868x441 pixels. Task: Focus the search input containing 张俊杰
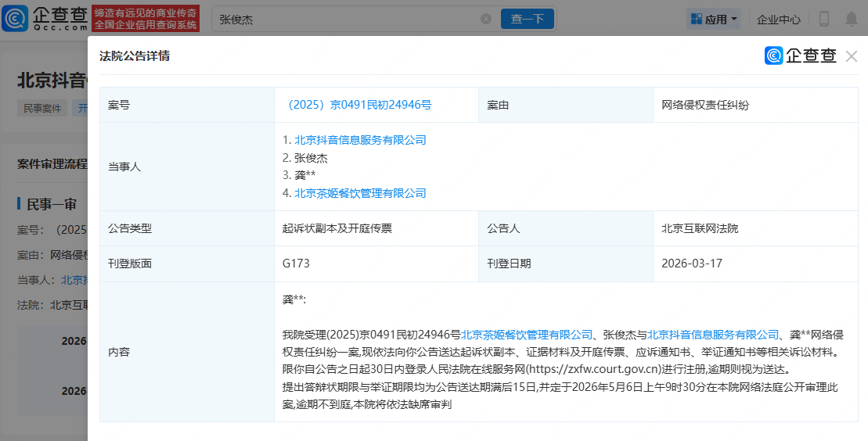point(344,19)
